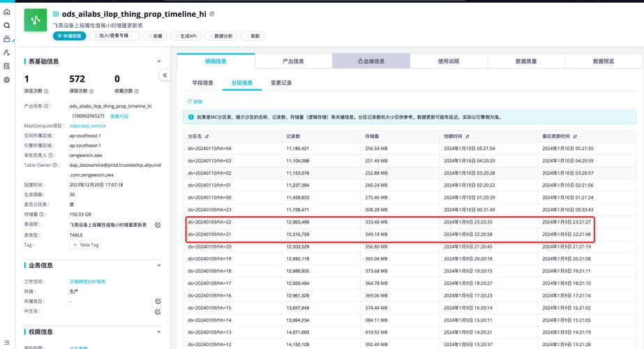644x349 pixels.
Task: Click storage value 349.18 MB
Action: coord(377,235)
